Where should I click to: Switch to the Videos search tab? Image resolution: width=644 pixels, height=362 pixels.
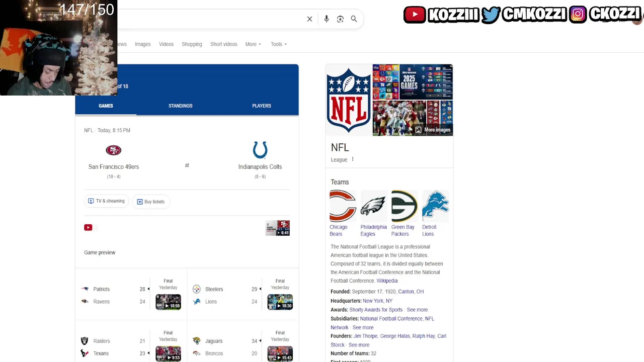click(x=166, y=44)
